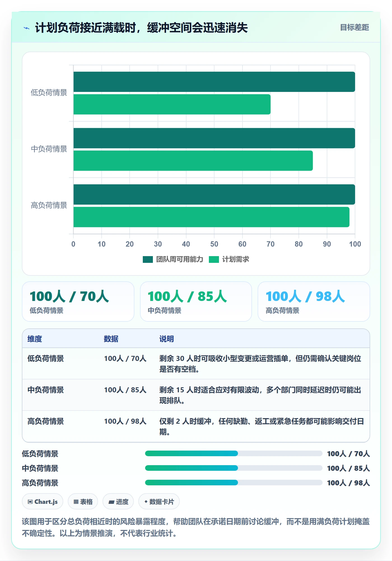Click the Chart.js tag chip
The width and height of the screenshot is (392, 561).
coord(43,502)
